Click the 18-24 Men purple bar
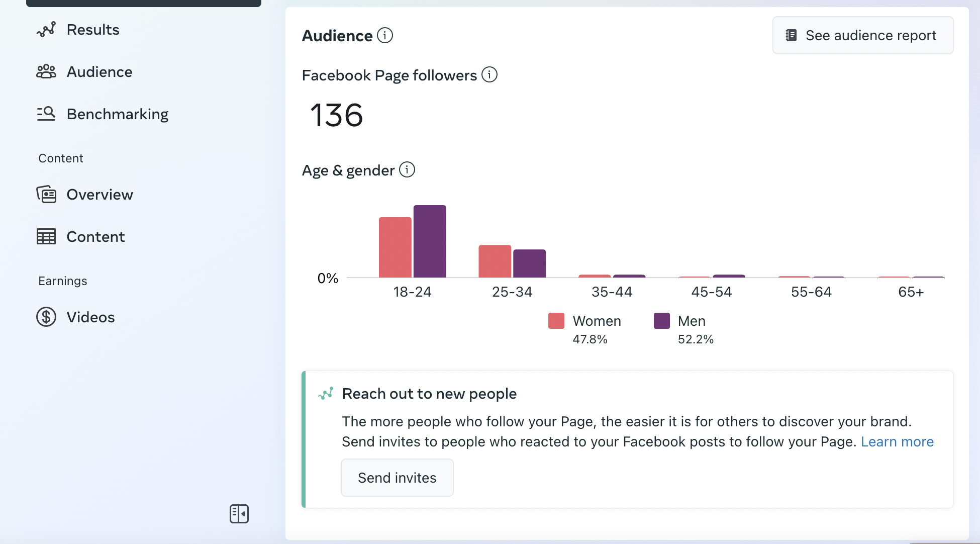980x544 pixels. point(430,241)
